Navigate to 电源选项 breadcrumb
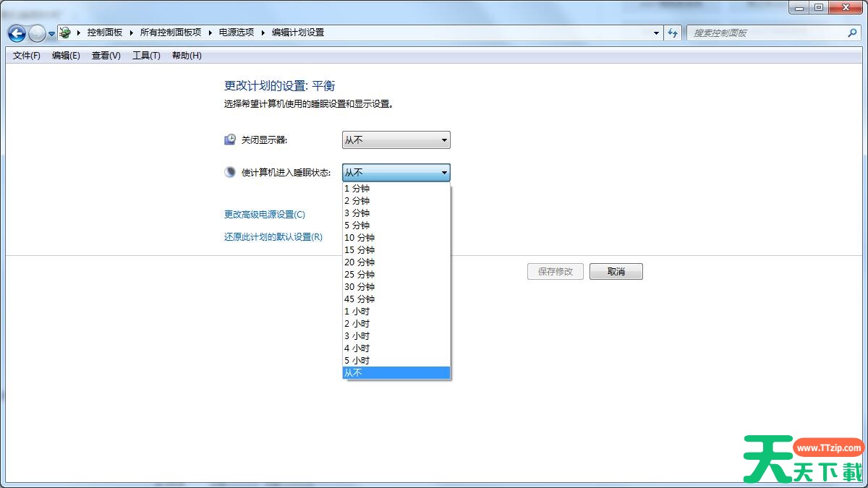This screenshot has width=868, height=488. (x=237, y=33)
